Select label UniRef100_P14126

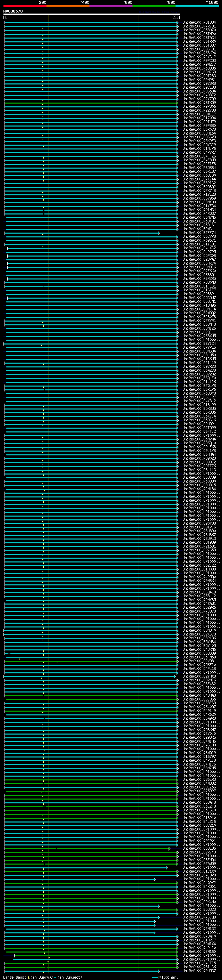point(199,382)
